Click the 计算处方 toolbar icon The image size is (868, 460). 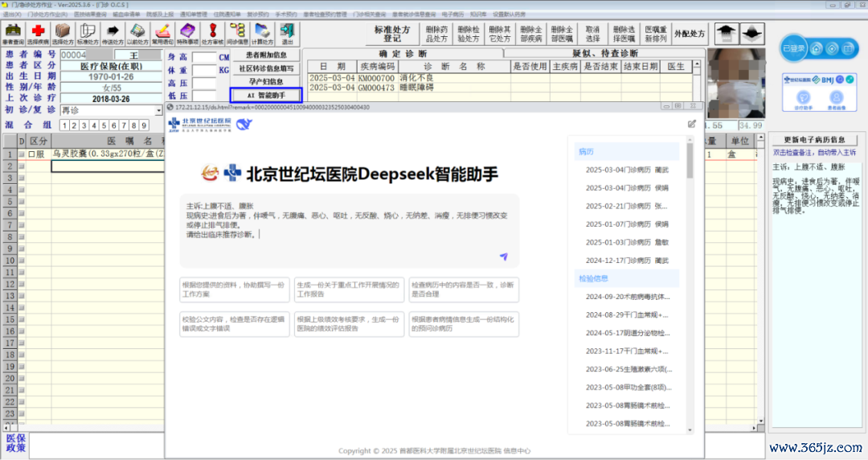point(262,34)
